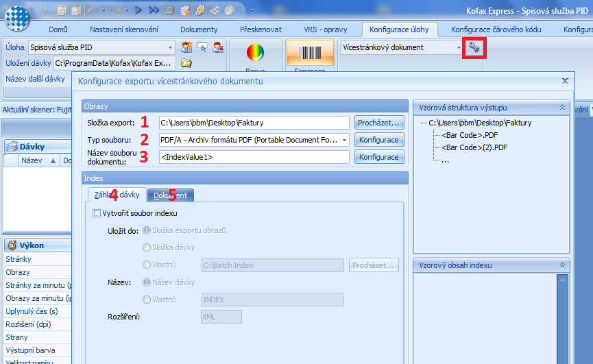The image size is (593, 364).
Task: Click Procházet button for custom index folder
Action: coord(374,265)
